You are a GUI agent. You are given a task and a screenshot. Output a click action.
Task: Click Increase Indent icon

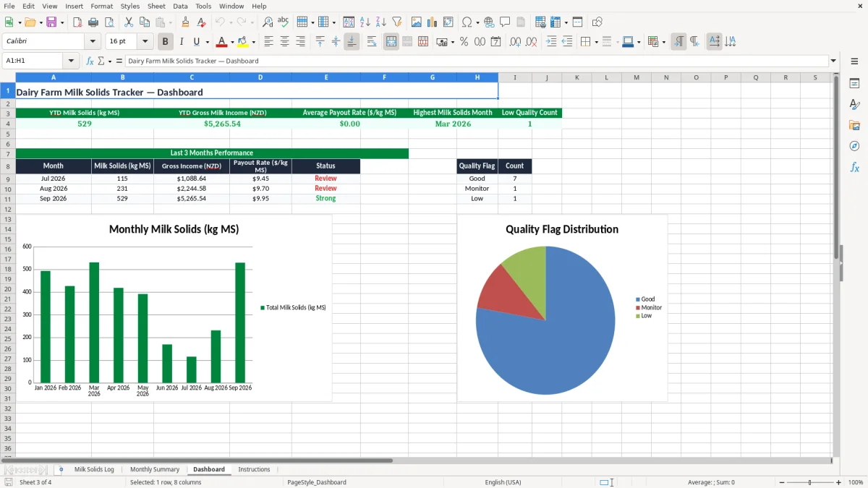coord(551,42)
